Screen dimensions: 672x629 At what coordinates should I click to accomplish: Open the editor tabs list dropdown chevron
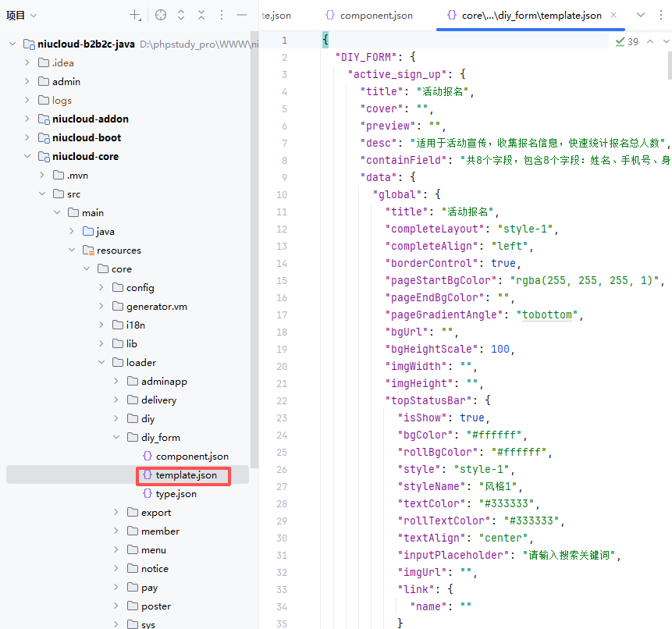641,15
